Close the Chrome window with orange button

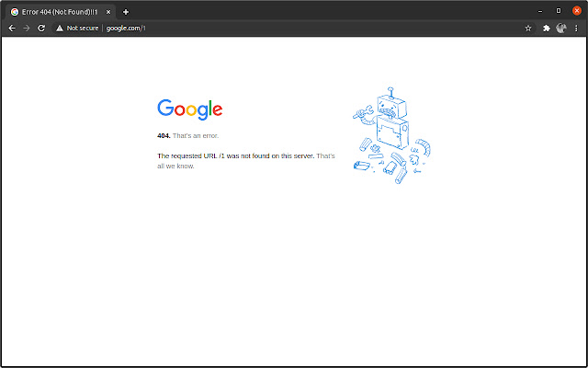(577, 11)
